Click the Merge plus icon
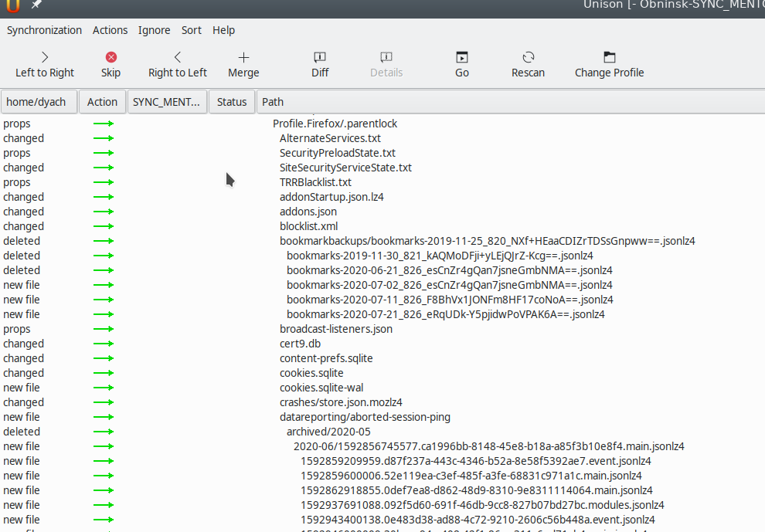765x532 pixels. [x=243, y=57]
